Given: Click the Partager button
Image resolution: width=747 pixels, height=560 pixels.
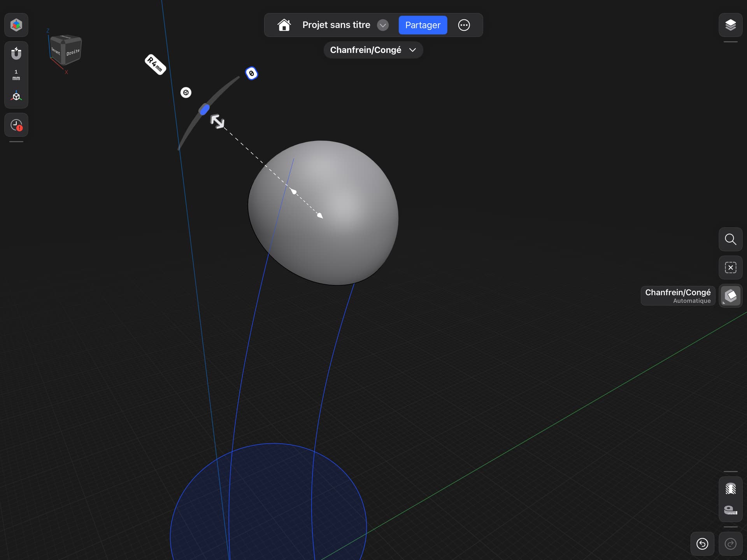Looking at the screenshot, I should (423, 25).
